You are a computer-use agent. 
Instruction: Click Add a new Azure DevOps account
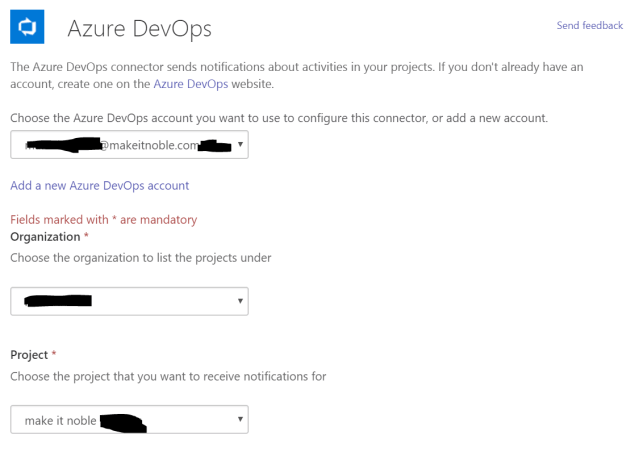click(99, 186)
